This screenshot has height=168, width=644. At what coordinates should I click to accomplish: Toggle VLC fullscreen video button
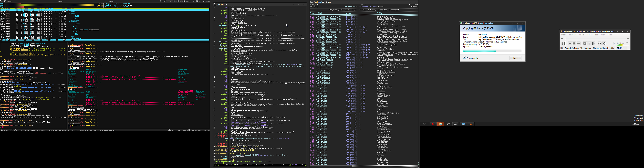click(x=585, y=43)
